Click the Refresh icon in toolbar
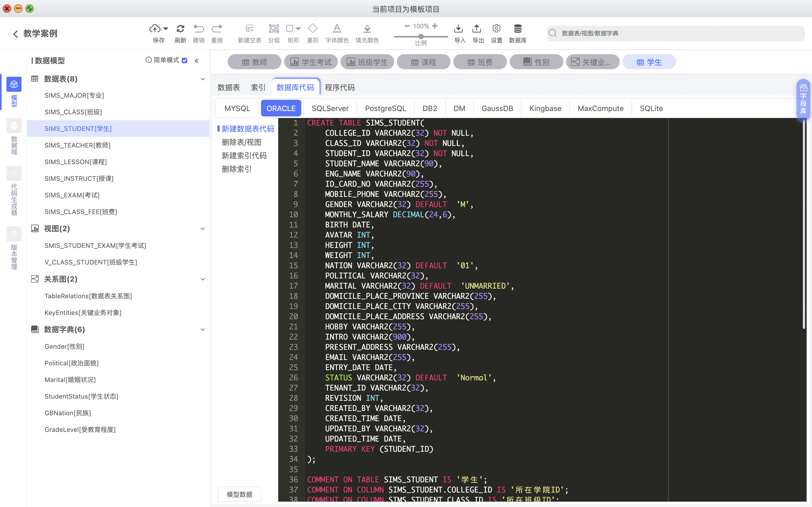Viewport: 812px width, 507px height. (180, 28)
